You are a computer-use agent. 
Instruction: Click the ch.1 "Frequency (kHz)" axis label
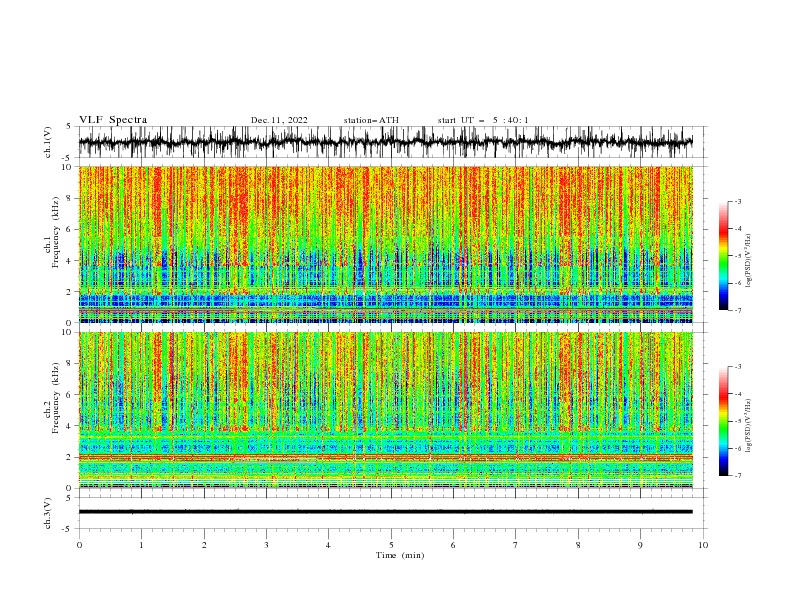pos(56,233)
